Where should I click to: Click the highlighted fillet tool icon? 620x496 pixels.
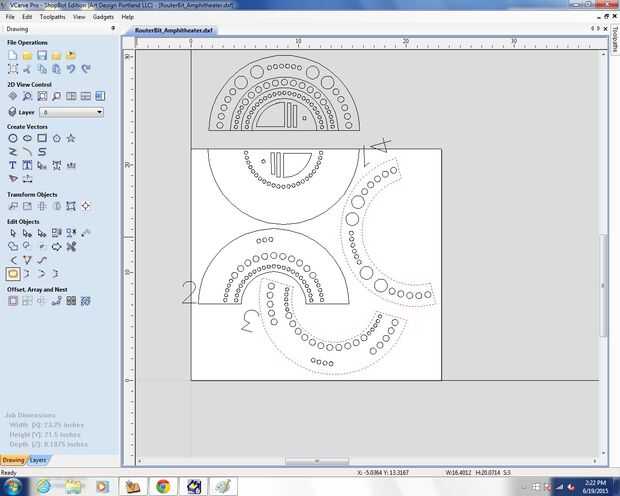click(13, 274)
